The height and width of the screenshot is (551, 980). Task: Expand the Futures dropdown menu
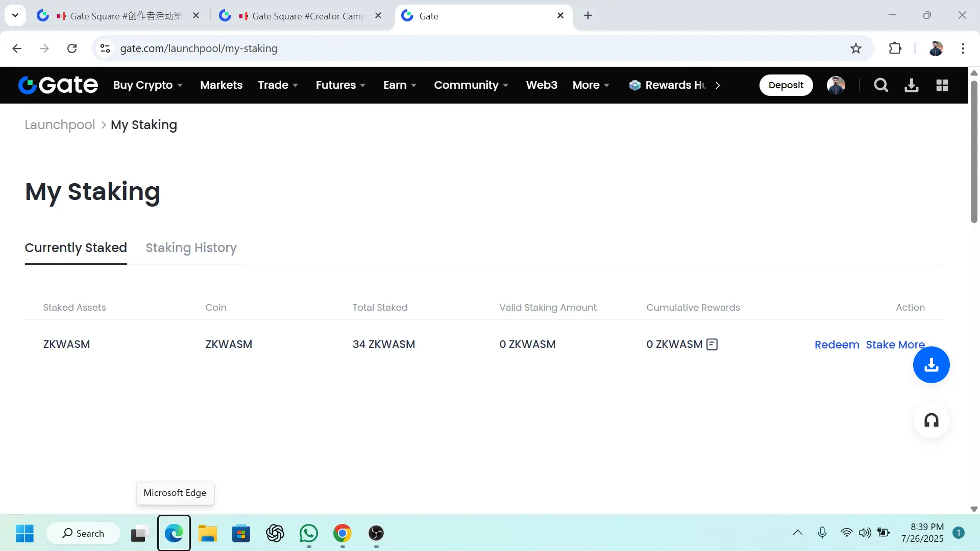tap(341, 85)
